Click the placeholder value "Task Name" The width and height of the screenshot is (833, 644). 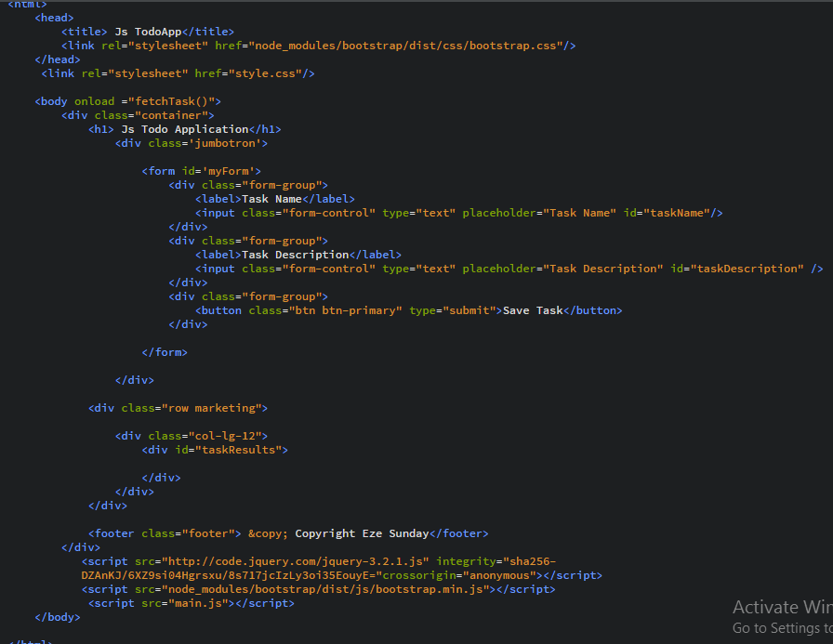point(579,213)
